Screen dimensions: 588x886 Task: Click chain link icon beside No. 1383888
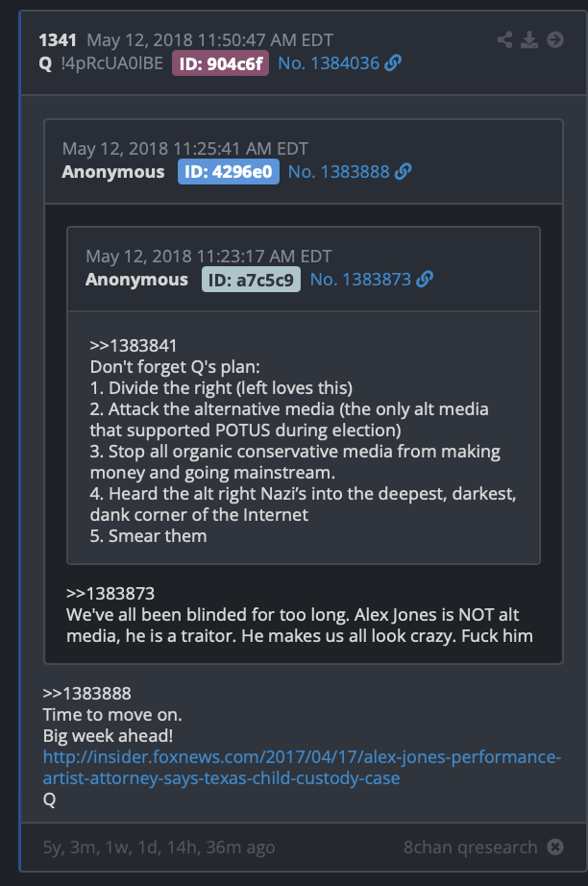click(403, 172)
